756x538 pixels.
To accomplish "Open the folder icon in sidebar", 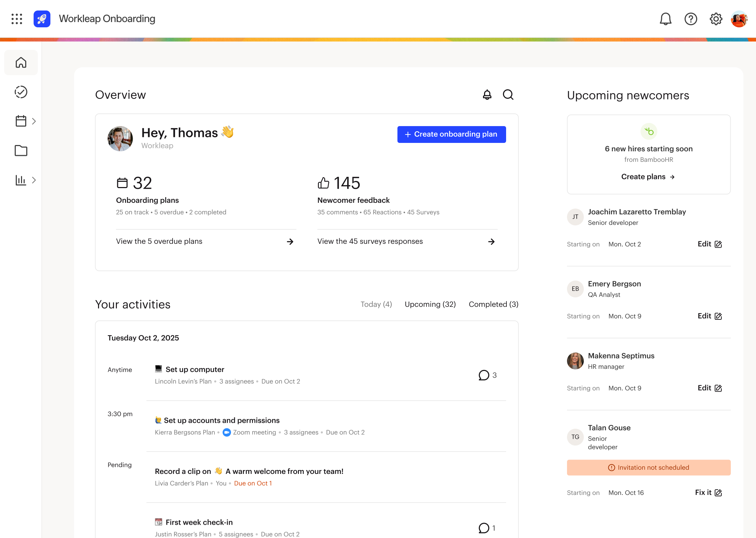I will (21, 151).
